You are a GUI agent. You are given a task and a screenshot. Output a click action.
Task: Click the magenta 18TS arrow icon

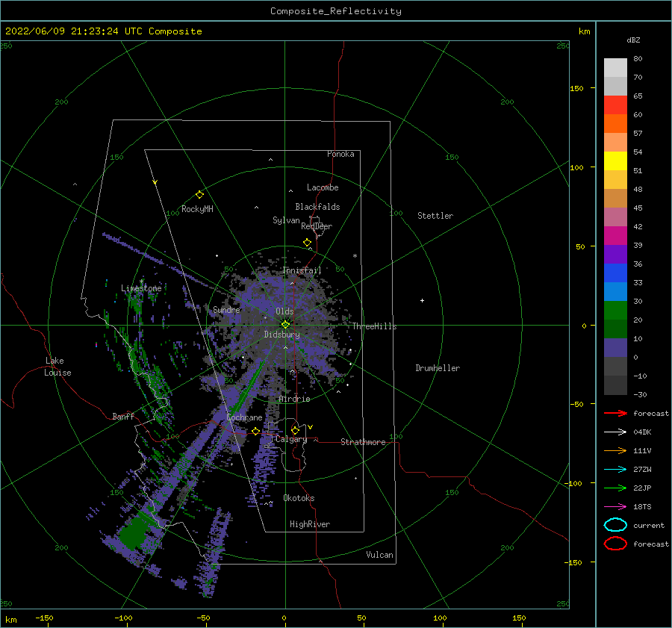click(615, 506)
